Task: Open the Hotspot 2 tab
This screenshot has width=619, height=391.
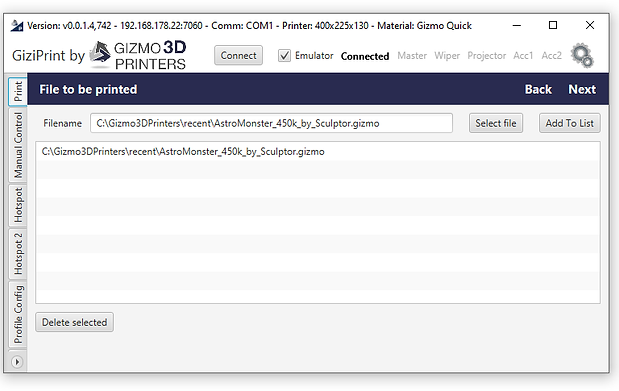Action: tap(18, 254)
